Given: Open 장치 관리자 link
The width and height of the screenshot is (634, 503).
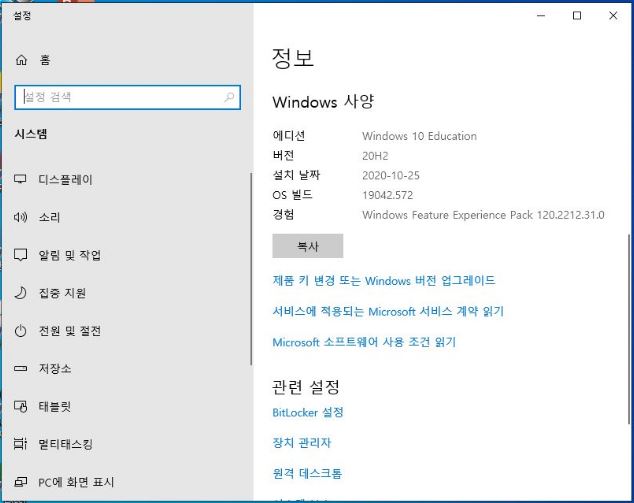Looking at the screenshot, I should [x=302, y=443].
